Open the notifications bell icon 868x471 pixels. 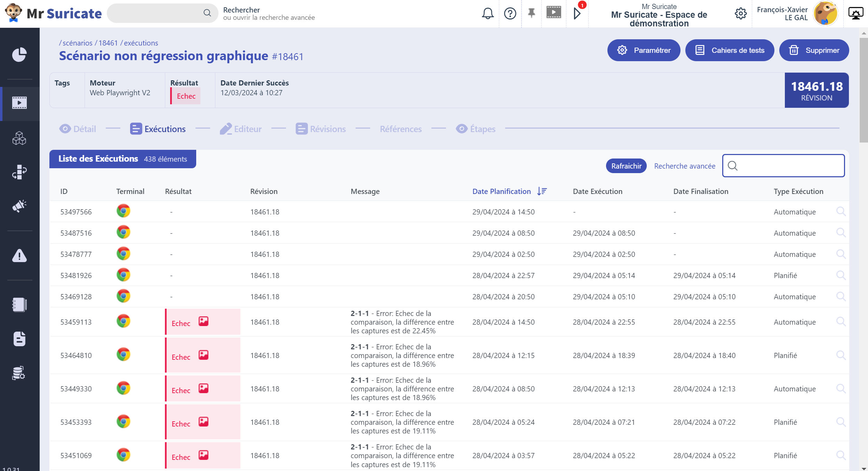(x=488, y=14)
